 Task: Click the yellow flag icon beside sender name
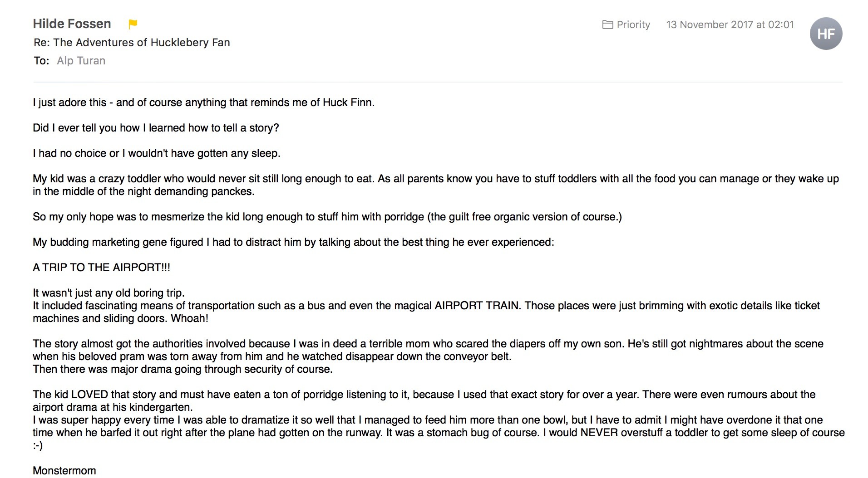[x=133, y=24]
